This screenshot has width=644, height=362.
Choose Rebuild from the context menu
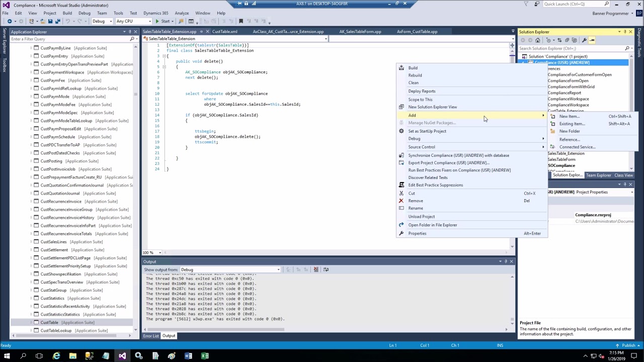click(415, 75)
